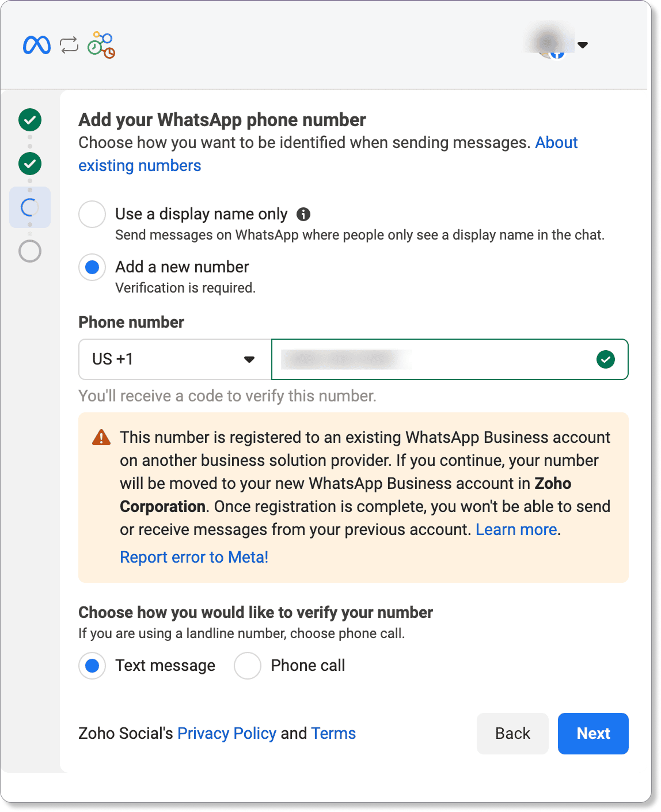Click the first completed step checkmark
The image size is (661, 812).
coord(30,120)
